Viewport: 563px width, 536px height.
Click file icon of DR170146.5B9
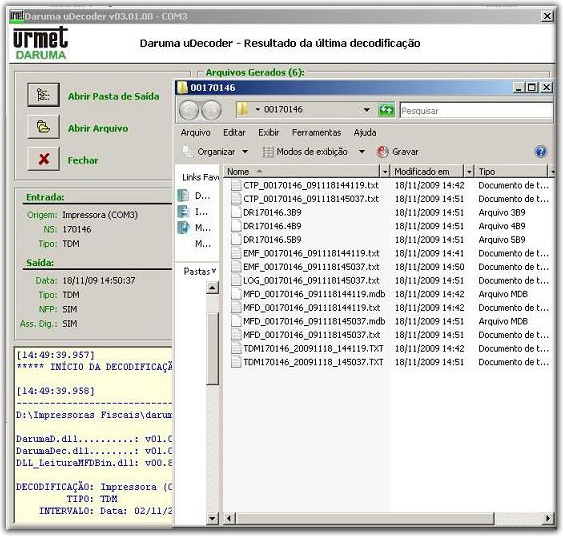[x=236, y=239]
